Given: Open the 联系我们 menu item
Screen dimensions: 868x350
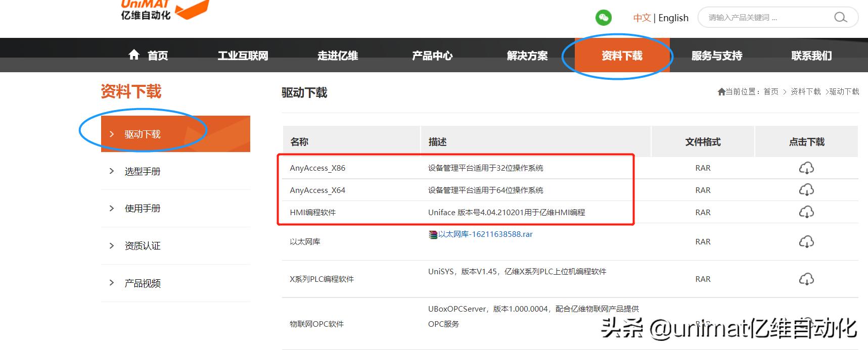Looking at the screenshot, I should pos(811,55).
